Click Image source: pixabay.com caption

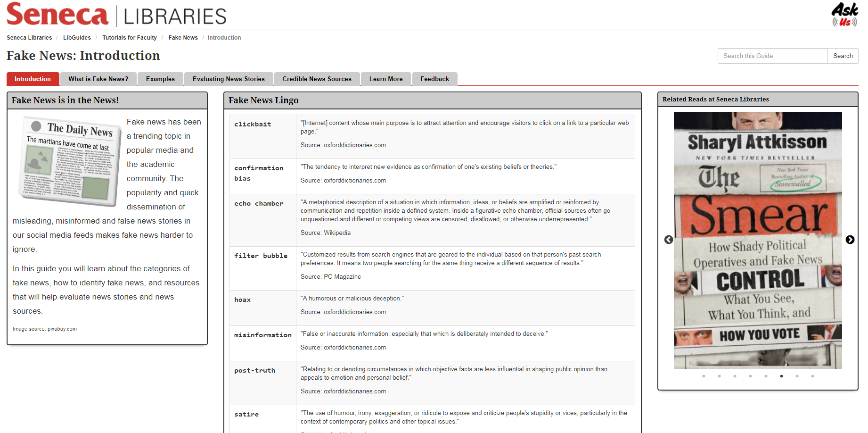click(x=45, y=329)
